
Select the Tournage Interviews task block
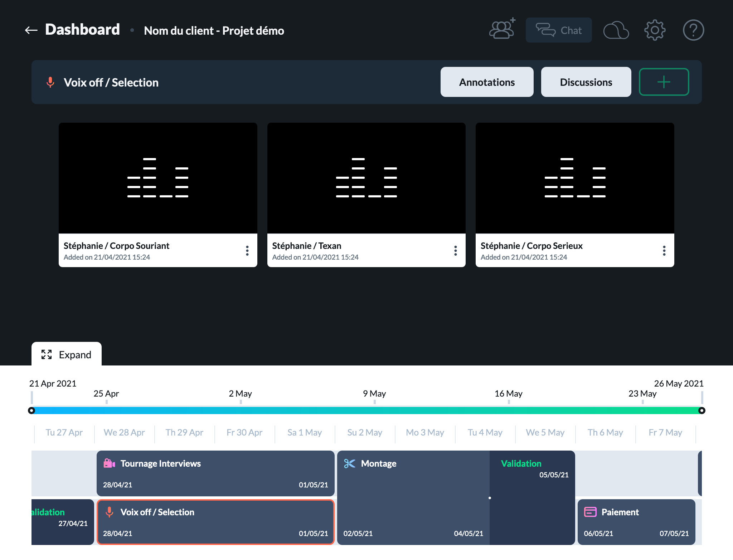pos(215,473)
